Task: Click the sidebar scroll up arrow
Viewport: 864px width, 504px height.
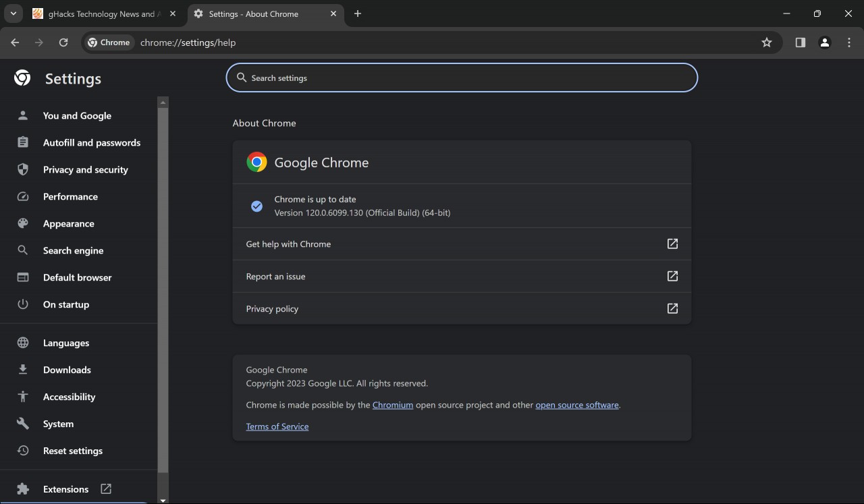Action: (x=163, y=102)
